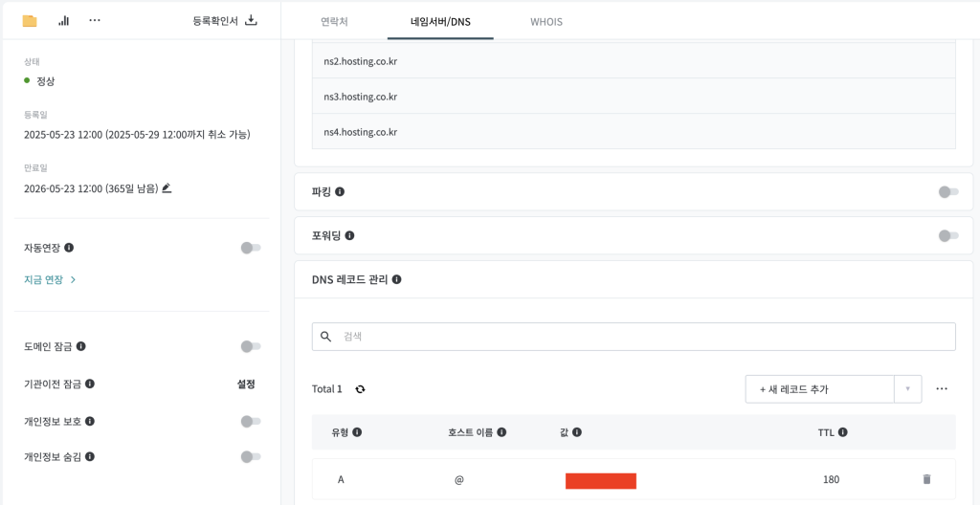Open the three-dot menu in the top-left toolbar
Viewport: 980px width, 505px height.
(x=95, y=21)
